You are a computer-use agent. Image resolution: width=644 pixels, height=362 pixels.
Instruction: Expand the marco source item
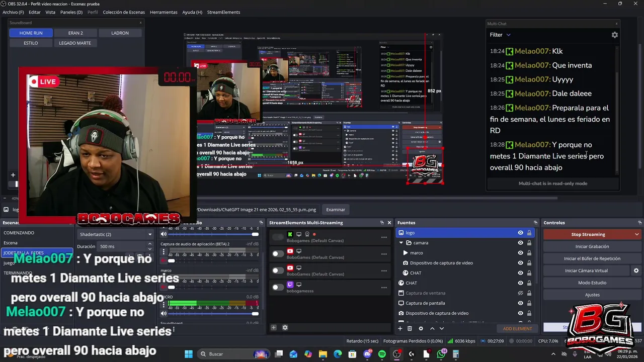click(x=406, y=253)
